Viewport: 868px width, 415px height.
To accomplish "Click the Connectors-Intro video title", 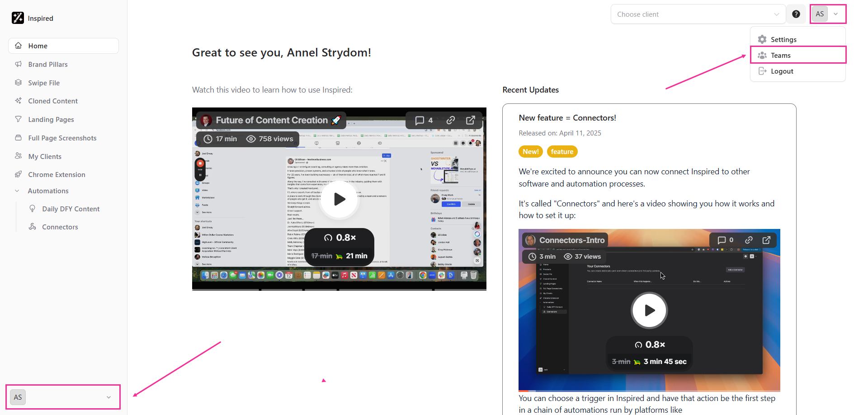I will tap(572, 240).
